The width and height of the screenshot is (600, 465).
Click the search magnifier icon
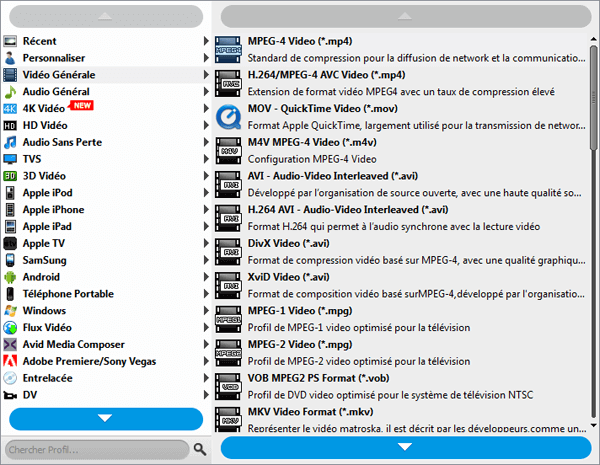(x=199, y=449)
